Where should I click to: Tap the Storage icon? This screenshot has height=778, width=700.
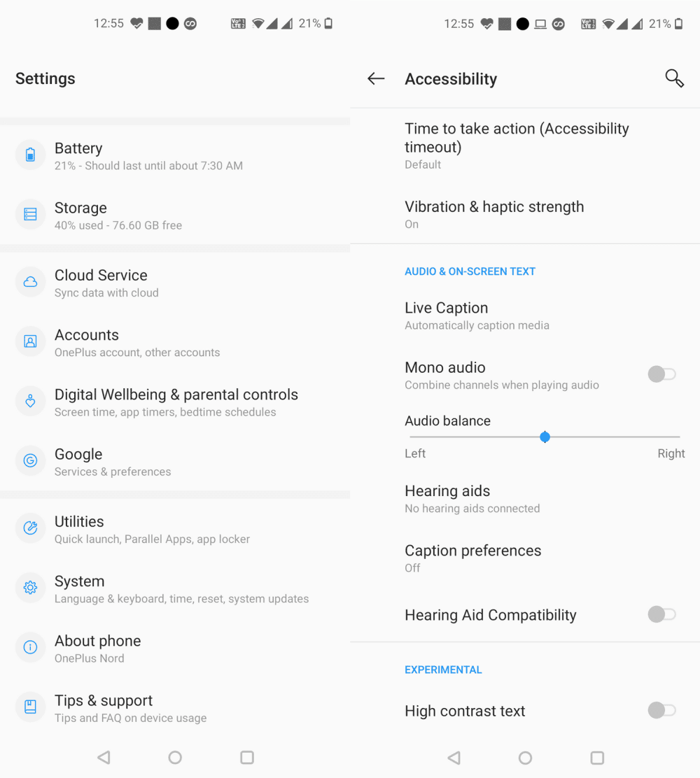[x=30, y=215]
